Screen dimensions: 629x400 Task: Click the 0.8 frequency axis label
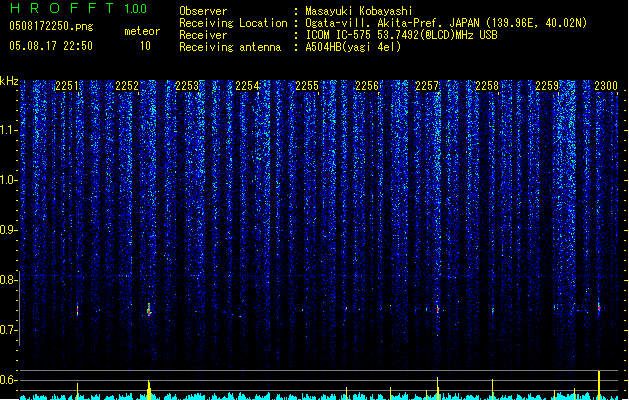8,280
